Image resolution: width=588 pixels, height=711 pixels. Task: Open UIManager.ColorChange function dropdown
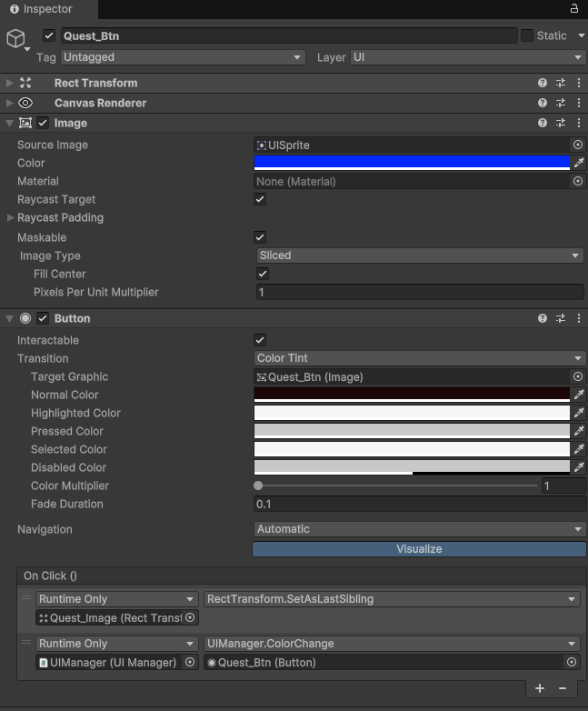pyautogui.click(x=392, y=644)
